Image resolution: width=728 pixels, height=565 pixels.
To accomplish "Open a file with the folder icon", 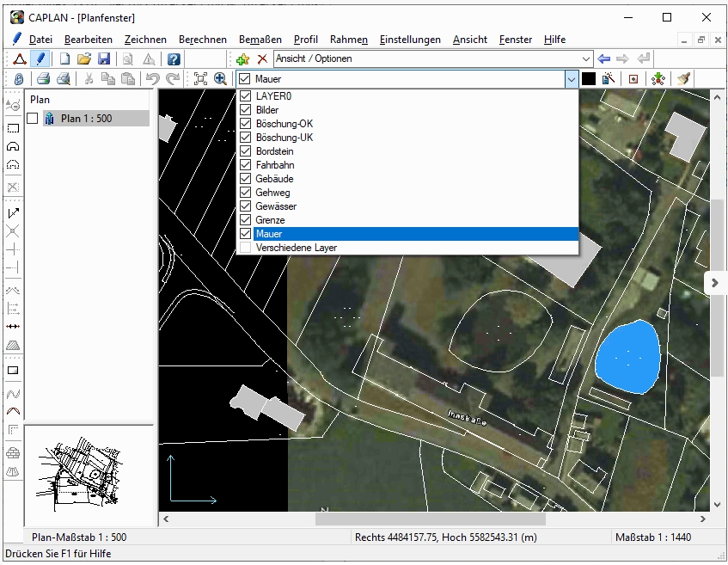I will pos(84,59).
